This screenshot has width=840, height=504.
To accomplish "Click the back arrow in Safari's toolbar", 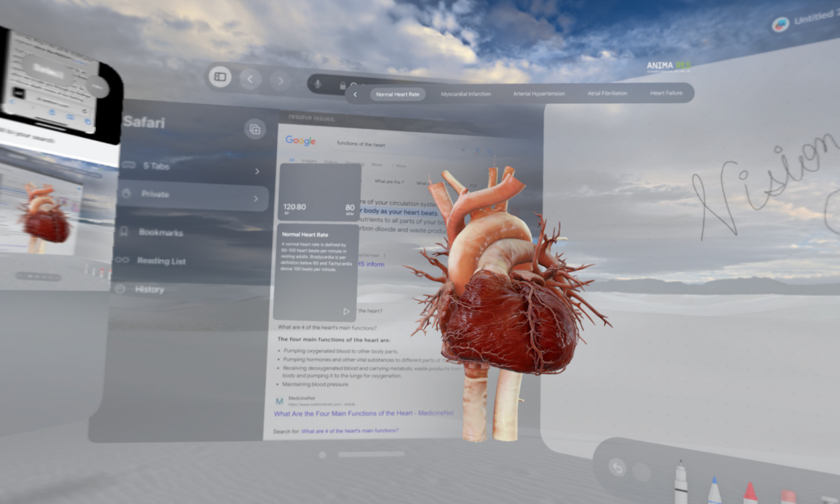I will 250,79.
